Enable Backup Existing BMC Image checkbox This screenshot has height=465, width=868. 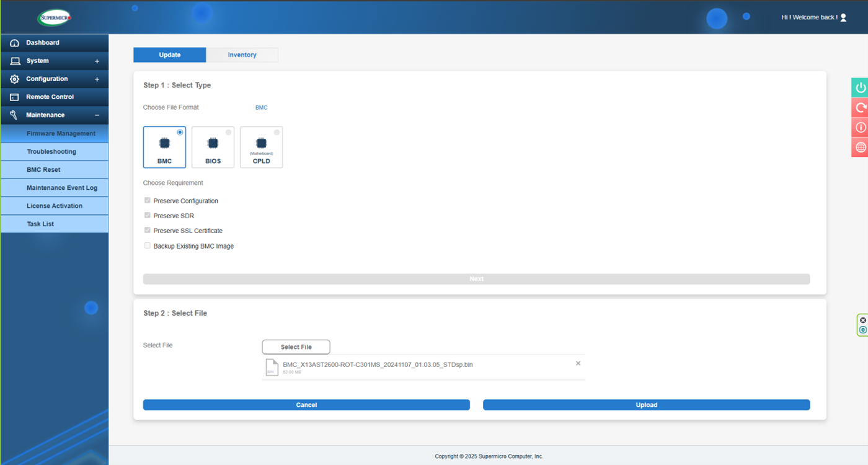coord(148,246)
